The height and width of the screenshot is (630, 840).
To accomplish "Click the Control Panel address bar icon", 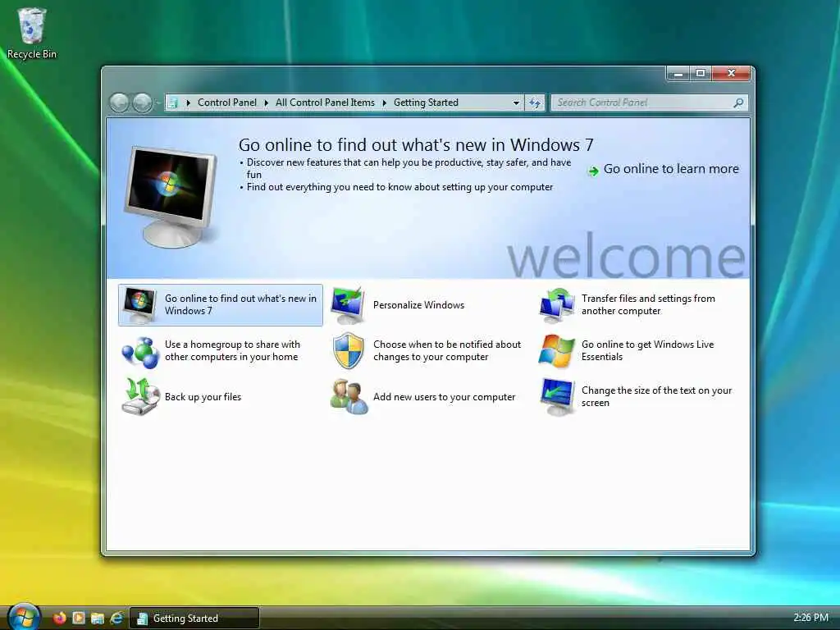I will click(172, 103).
